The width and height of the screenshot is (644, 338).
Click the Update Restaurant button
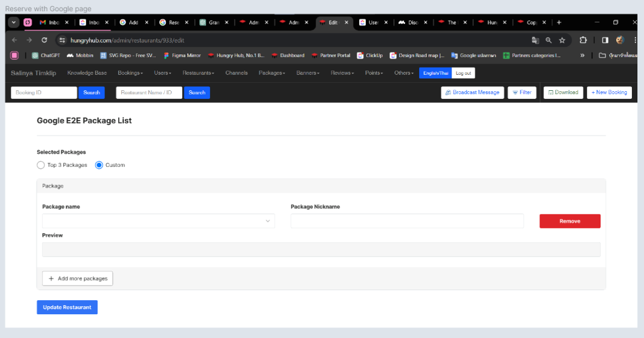pyautogui.click(x=67, y=307)
